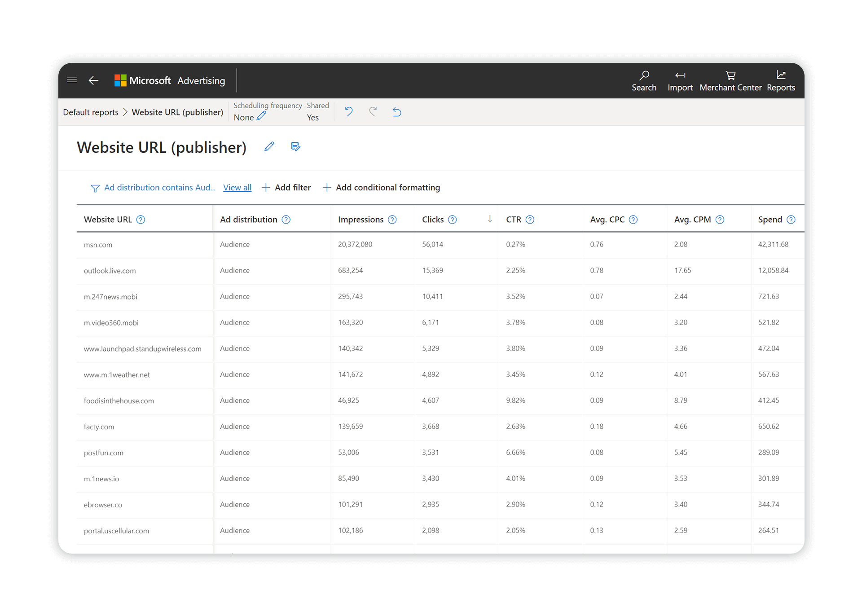Navigate to Default reports breadcrumb
Image resolution: width=862 pixels, height=616 pixels.
tap(90, 112)
